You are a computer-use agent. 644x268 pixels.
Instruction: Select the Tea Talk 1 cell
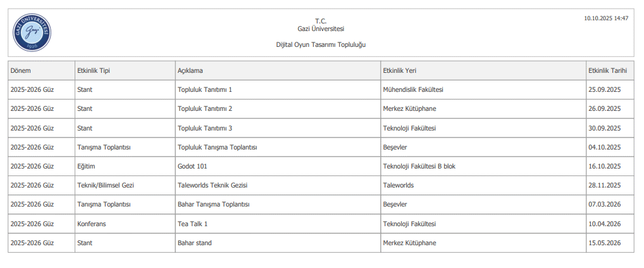click(x=193, y=224)
